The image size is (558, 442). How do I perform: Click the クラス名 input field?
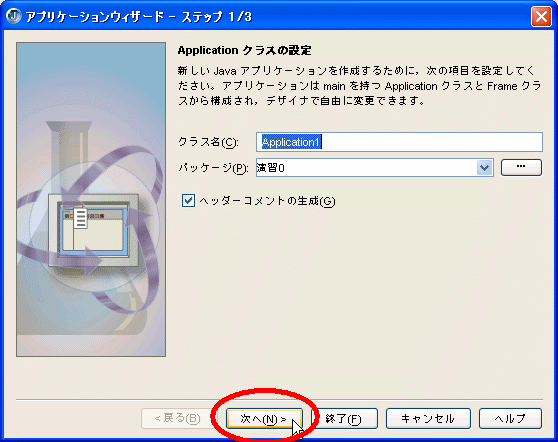tap(399, 142)
